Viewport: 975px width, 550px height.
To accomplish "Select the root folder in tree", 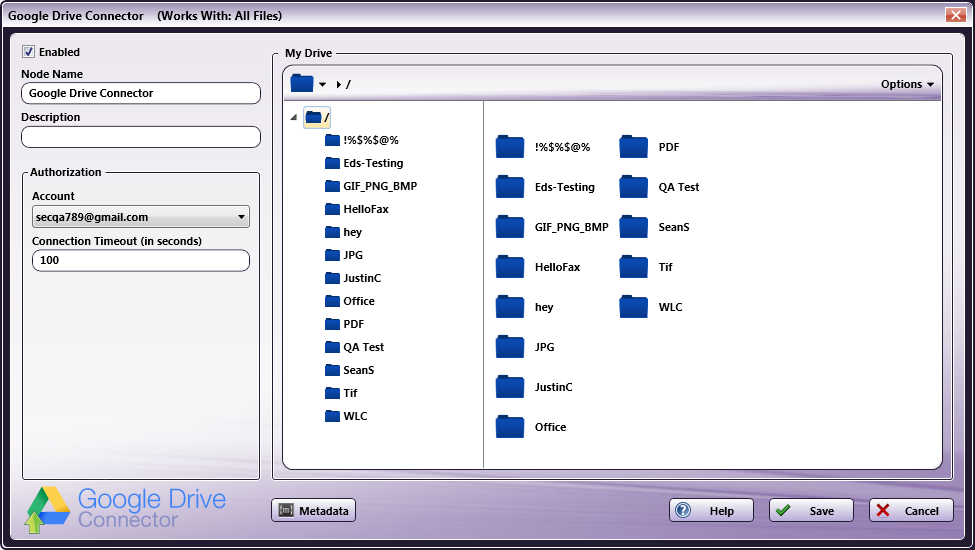I will pos(317,117).
